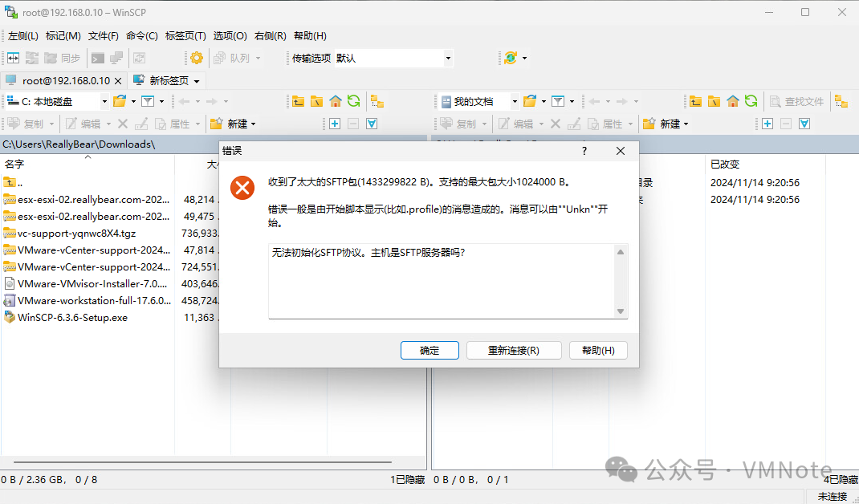The height and width of the screenshot is (504, 859).
Task: Click the 名字 column header
Action: [88, 164]
